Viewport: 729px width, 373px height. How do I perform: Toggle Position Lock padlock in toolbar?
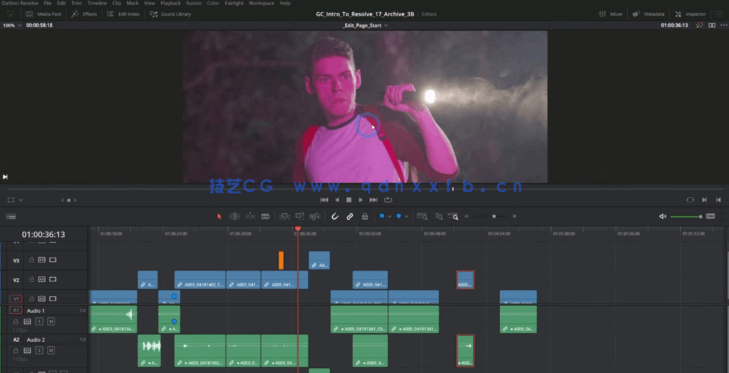point(365,216)
